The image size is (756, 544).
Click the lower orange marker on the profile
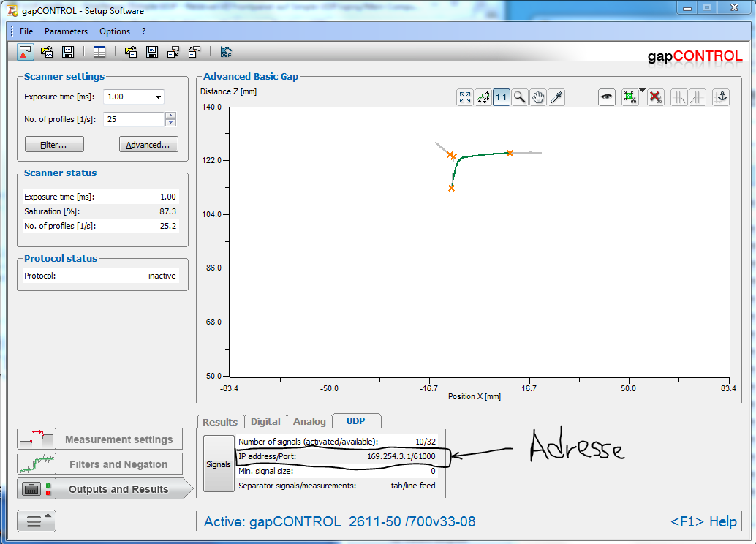pyautogui.click(x=451, y=188)
